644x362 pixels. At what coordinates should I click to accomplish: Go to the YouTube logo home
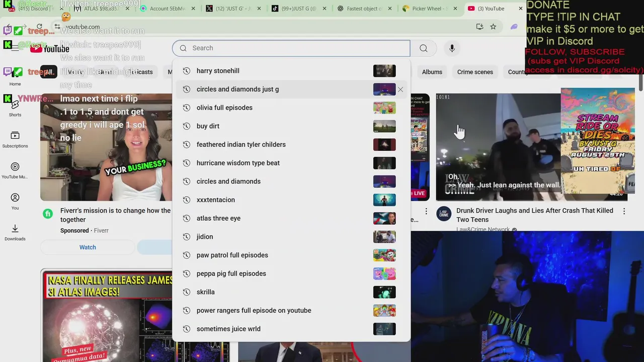coord(49,48)
